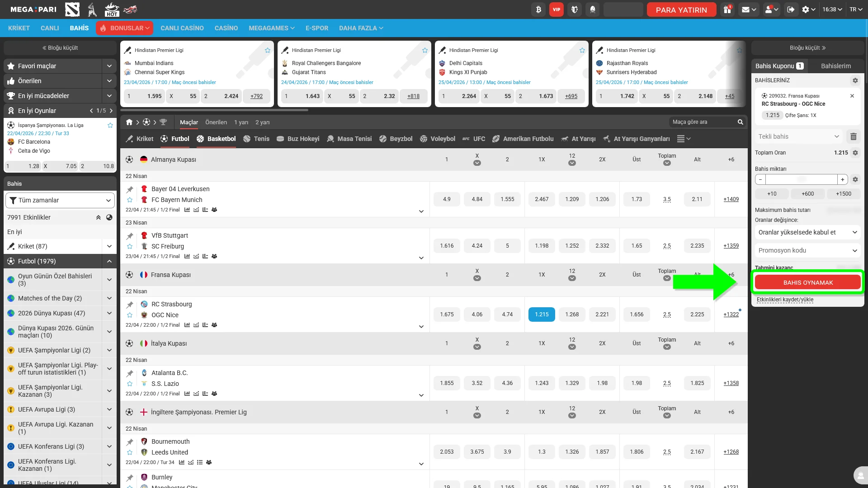
Task: Favorite the Mumbai Indians match card
Action: (x=268, y=50)
